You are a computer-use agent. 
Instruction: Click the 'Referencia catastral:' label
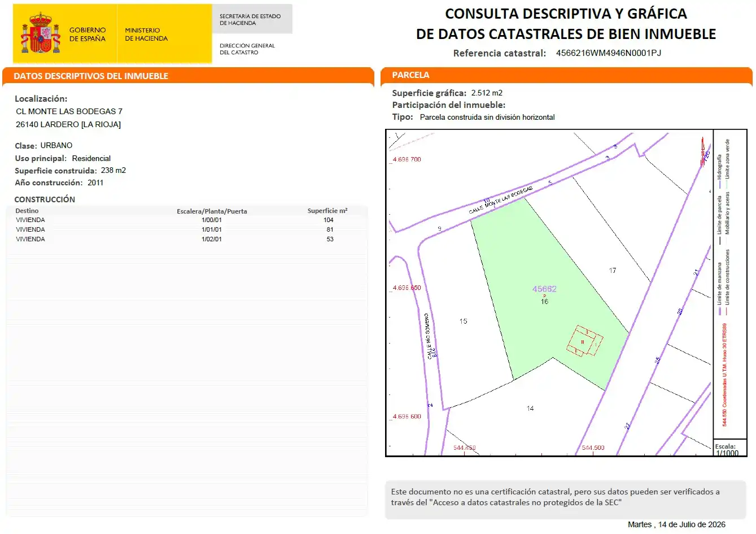click(x=500, y=53)
